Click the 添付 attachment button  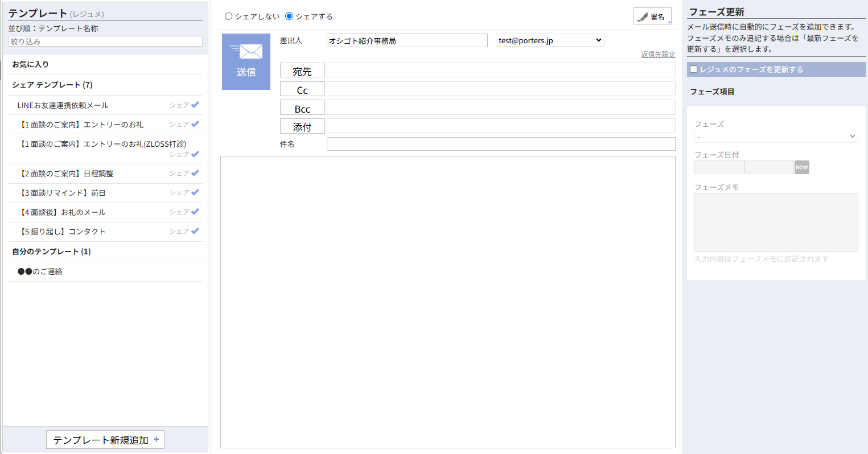[x=302, y=126]
